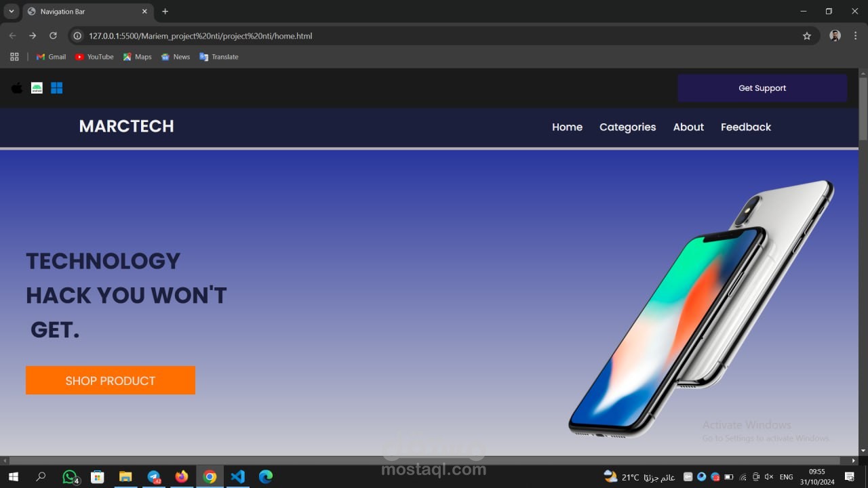Click the muted volume icon in tray

[769, 477]
